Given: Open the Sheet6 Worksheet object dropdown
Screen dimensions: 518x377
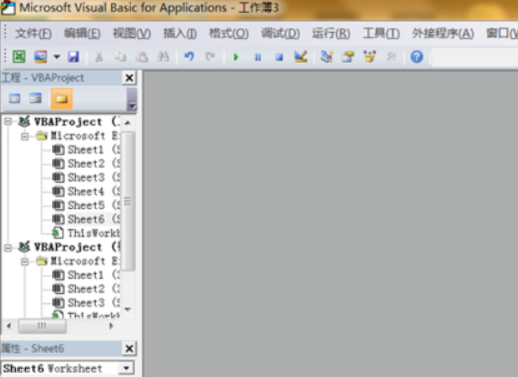Looking at the screenshot, I should (x=126, y=368).
